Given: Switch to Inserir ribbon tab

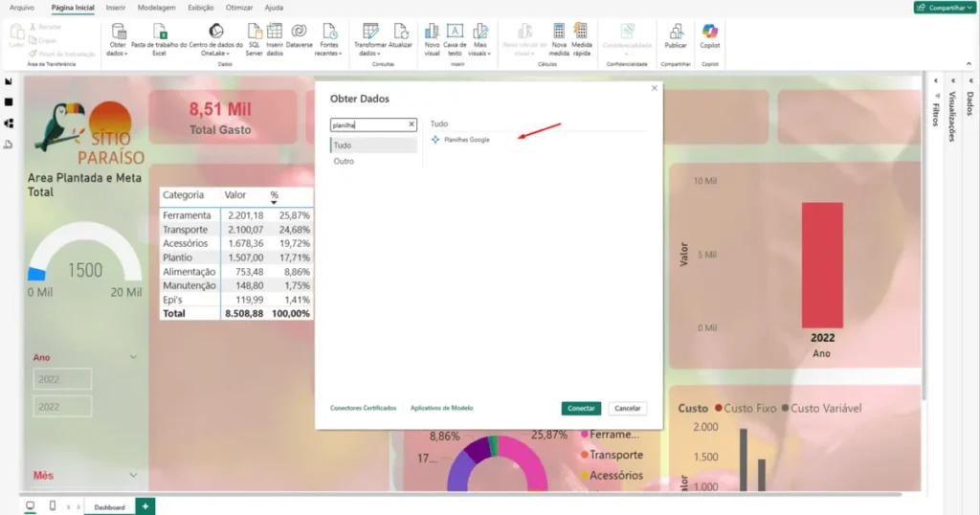Looking at the screenshot, I should click(x=116, y=8).
